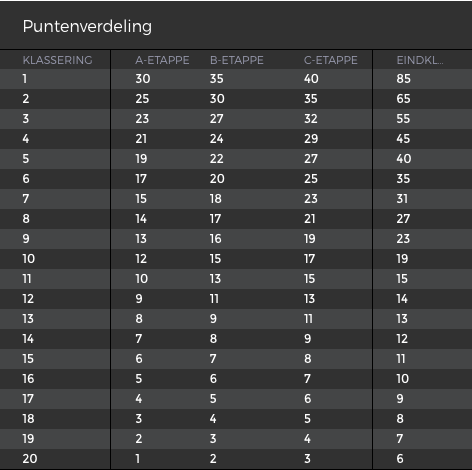Click klassering number 5 in first column

(26, 159)
